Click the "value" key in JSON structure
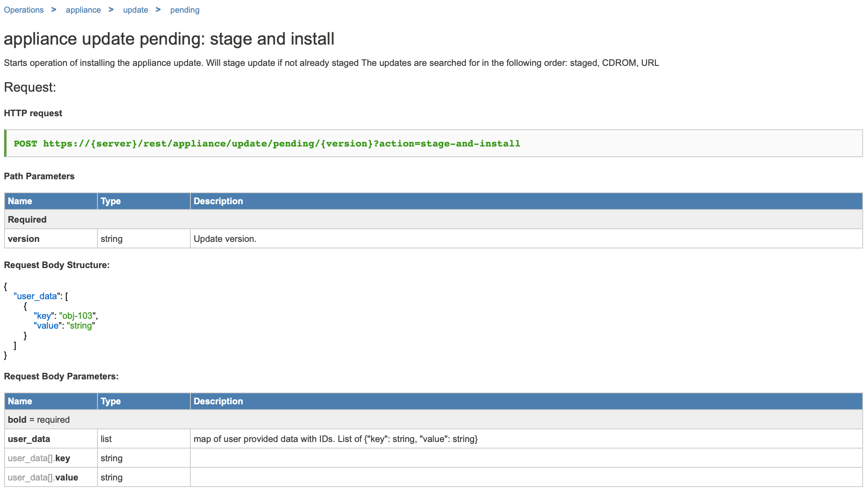This screenshot has height=496, width=868. click(x=48, y=325)
